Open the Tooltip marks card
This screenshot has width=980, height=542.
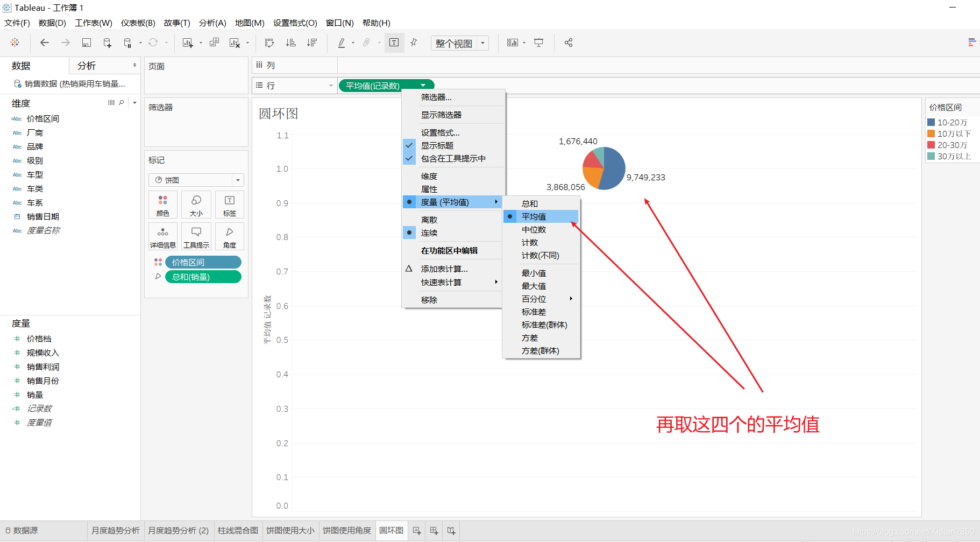tap(196, 237)
